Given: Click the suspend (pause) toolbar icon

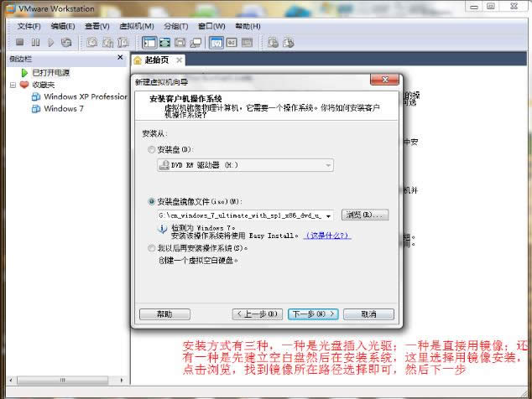Looking at the screenshot, I should pyautogui.click(x=35, y=42).
